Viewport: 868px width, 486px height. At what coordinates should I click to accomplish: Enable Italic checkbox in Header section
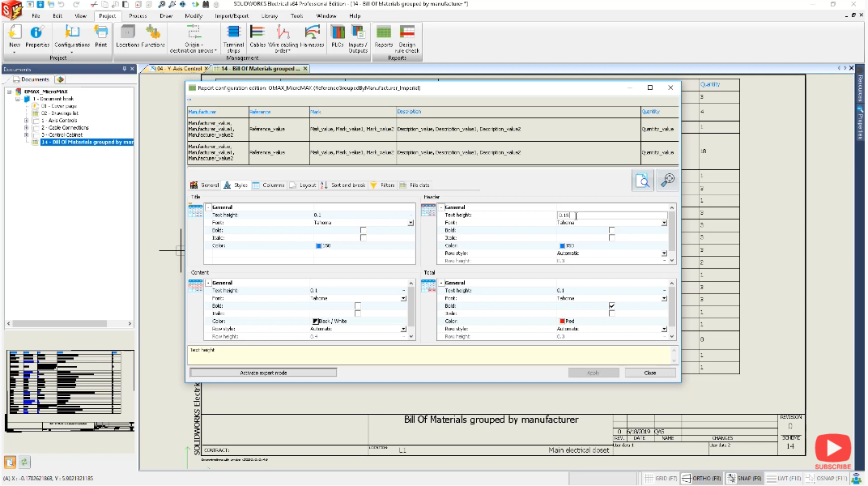coord(611,238)
